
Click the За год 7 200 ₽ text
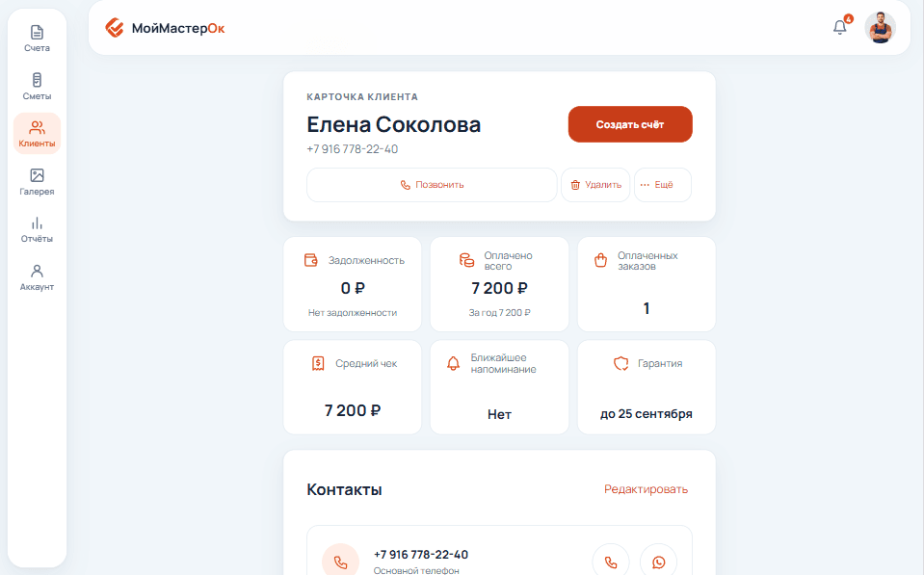[499, 312]
